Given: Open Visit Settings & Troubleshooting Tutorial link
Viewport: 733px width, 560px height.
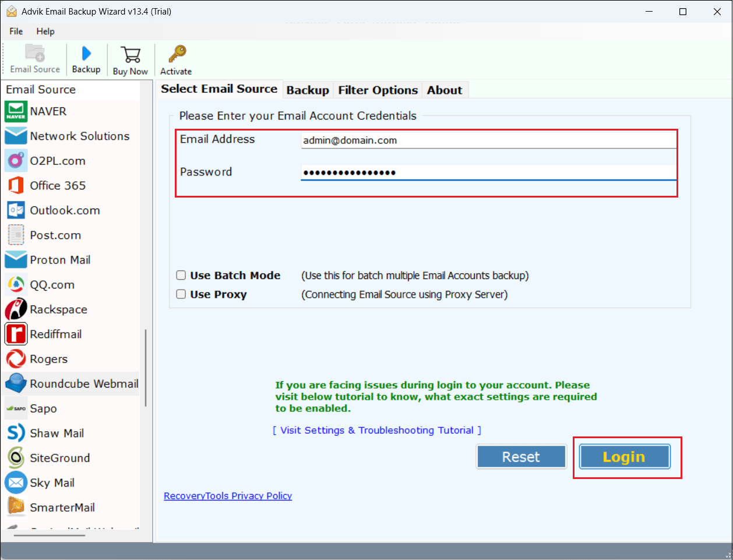Looking at the screenshot, I should pos(378,430).
